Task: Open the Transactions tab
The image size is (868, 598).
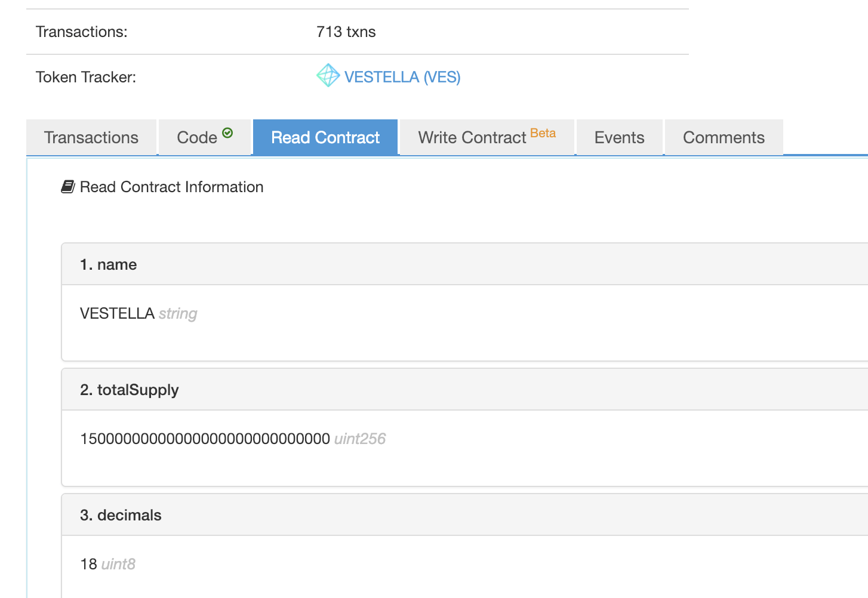Action: [x=91, y=137]
